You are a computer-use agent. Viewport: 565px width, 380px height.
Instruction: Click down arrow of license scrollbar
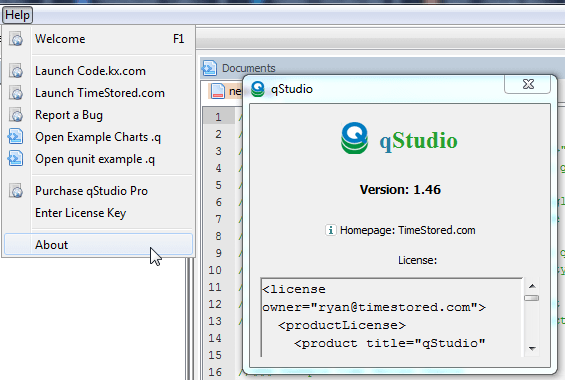pyautogui.click(x=532, y=348)
